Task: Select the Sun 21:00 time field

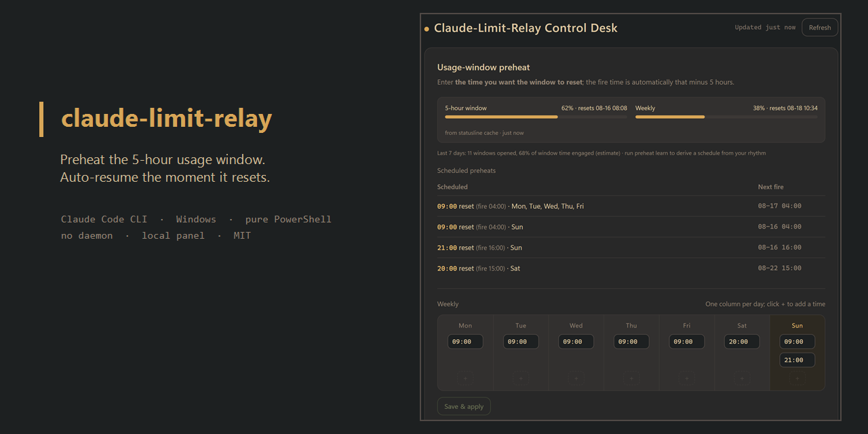Action: [797, 360]
